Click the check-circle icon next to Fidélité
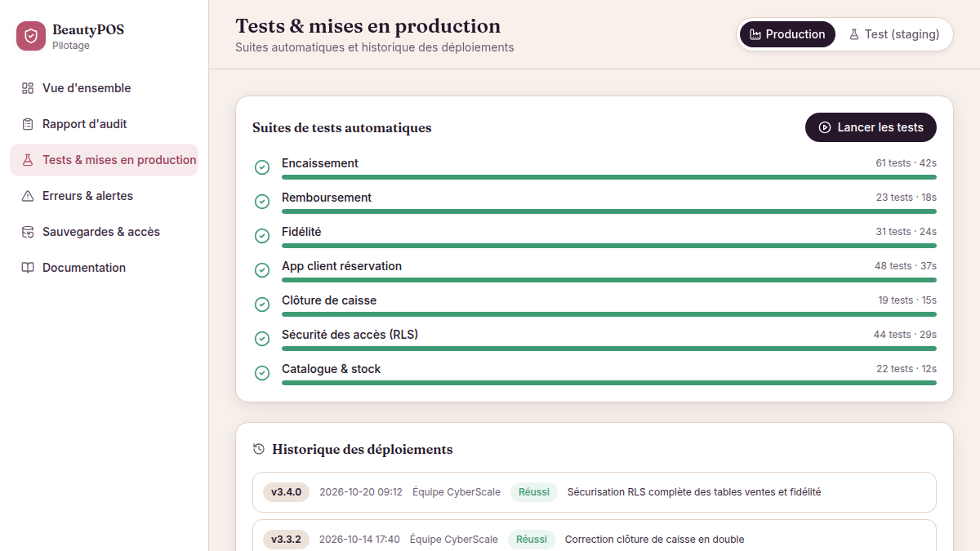This screenshot has width=980, height=551. click(x=262, y=236)
